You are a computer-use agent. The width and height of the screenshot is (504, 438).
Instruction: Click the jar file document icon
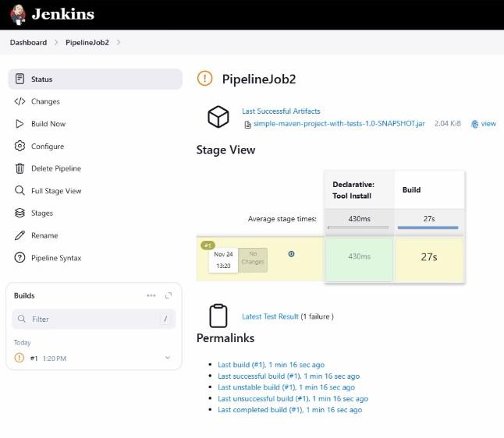coord(248,125)
